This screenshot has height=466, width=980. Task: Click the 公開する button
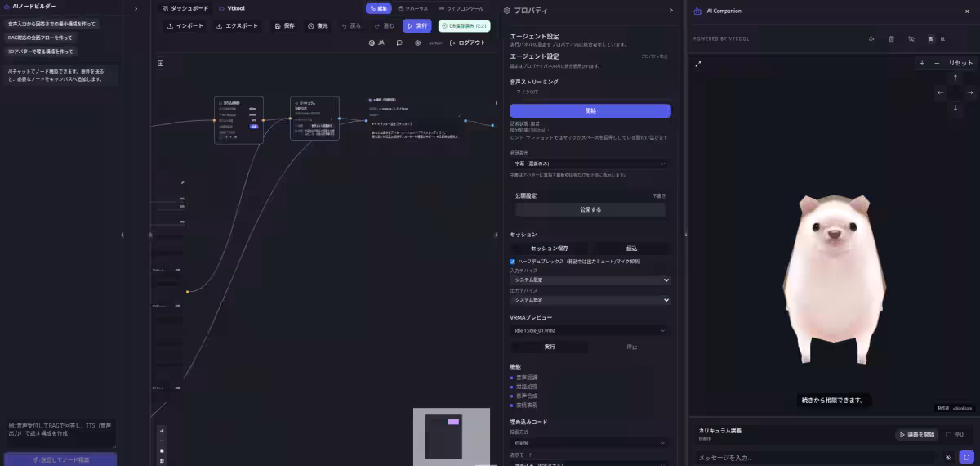tap(590, 209)
